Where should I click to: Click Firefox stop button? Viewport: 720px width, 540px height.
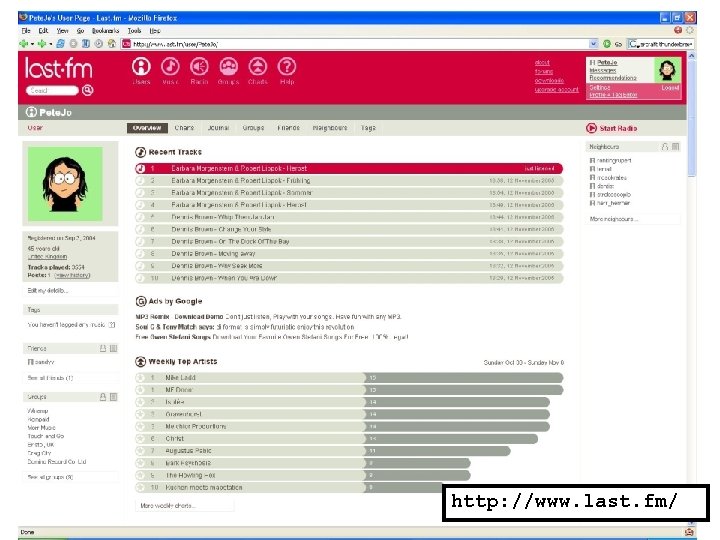73,44
